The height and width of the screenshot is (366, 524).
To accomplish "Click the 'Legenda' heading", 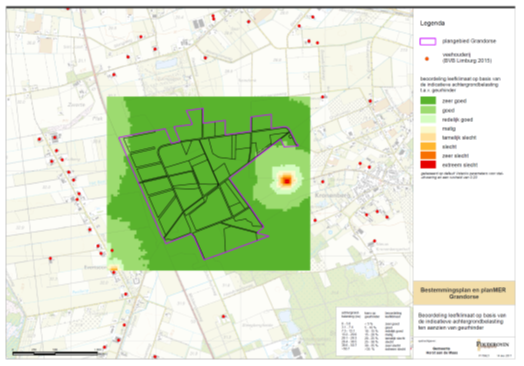I will click(432, 23).
